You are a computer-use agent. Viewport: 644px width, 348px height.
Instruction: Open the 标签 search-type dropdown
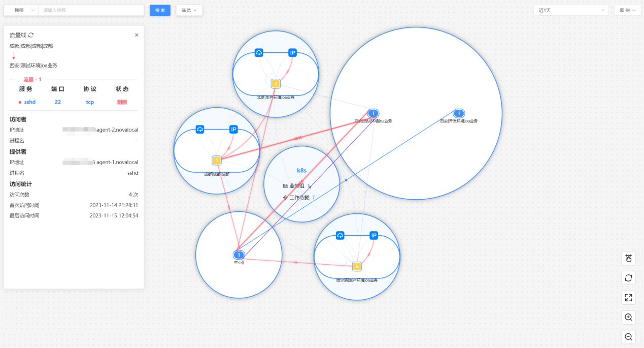[x=21, y=10]
